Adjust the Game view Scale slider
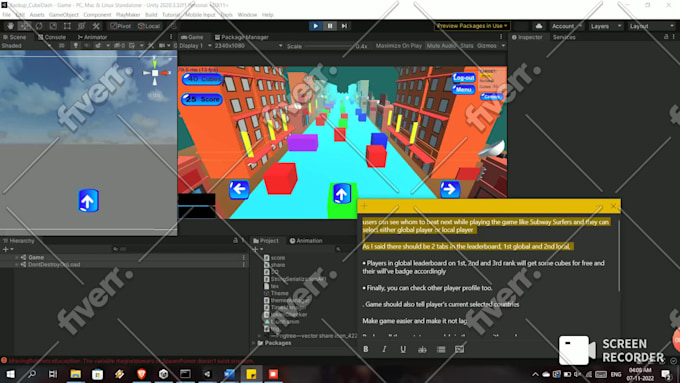680x383 pixels. (x=330, y=46)
